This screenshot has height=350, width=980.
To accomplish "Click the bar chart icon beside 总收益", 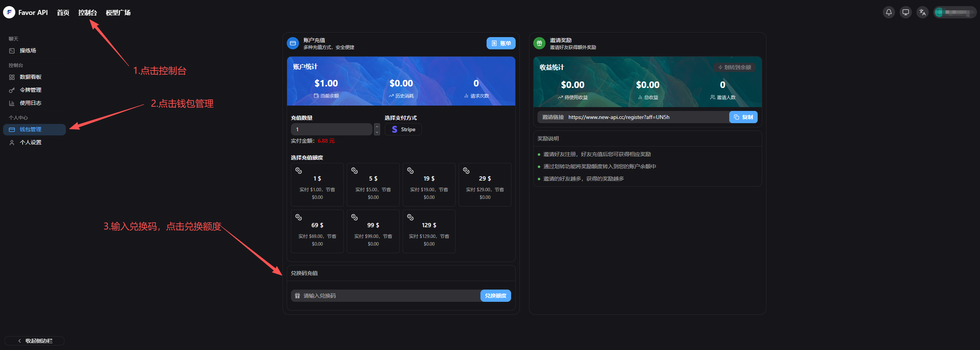I will (640, 97).
